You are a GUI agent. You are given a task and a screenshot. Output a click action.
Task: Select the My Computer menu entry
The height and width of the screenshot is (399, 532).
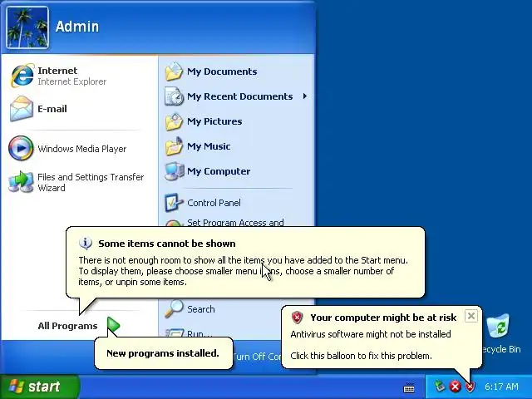tap(236, 171)
